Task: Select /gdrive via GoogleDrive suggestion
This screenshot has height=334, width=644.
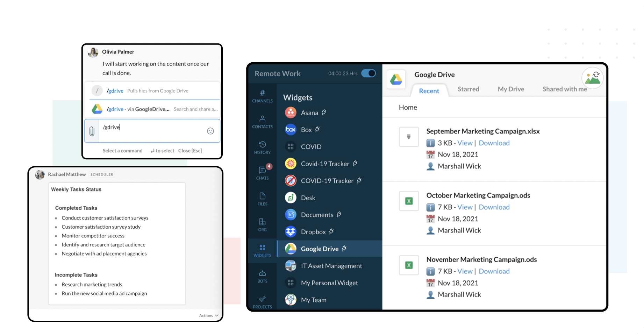Action: pos(152,109)
